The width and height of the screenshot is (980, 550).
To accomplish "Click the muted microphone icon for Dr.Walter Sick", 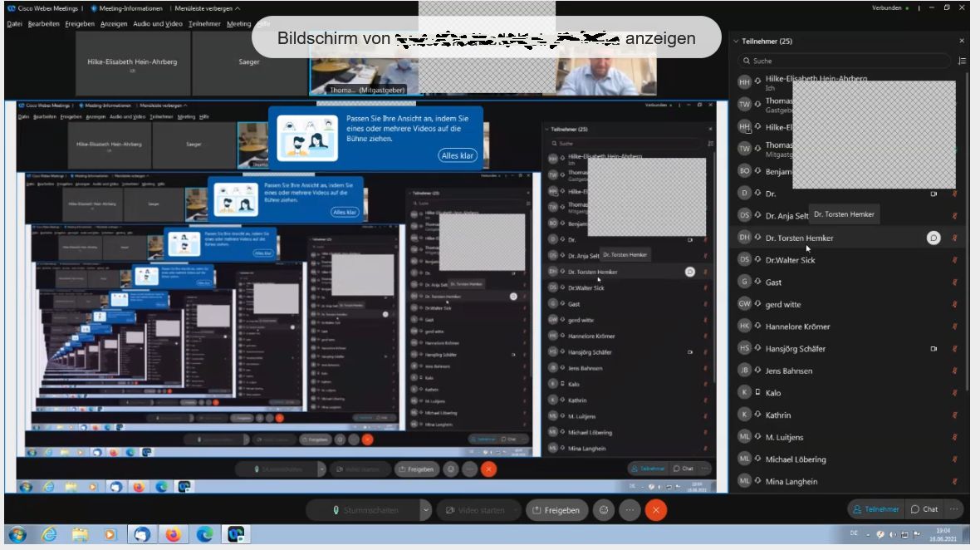I will pos(954,260).
